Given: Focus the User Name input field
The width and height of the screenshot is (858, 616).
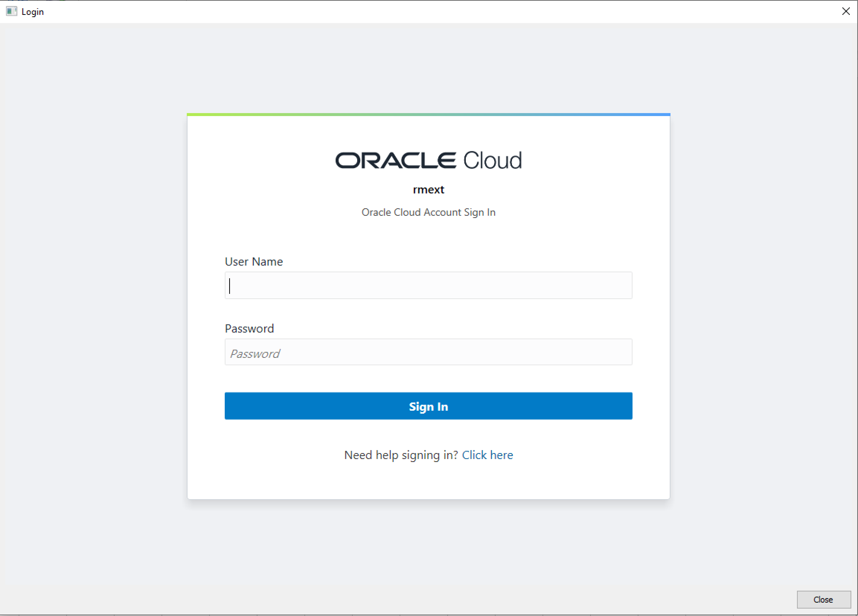Looking at the screenshot, I should pos(428,285).
